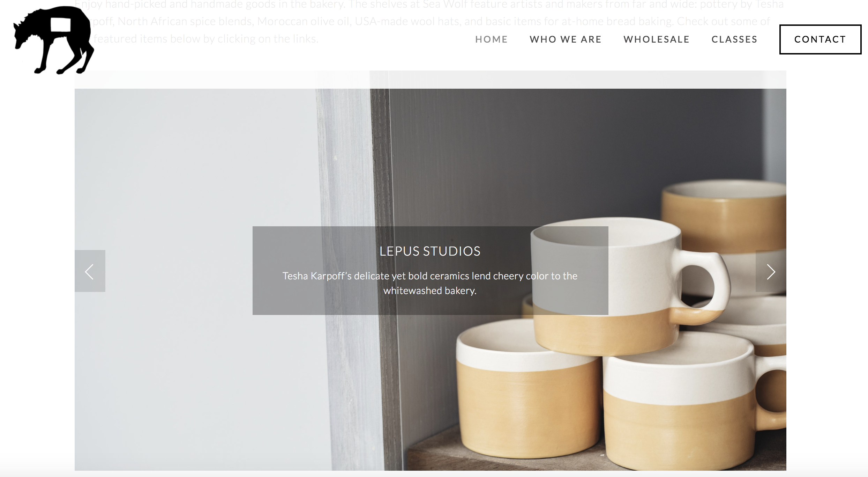Toggle to next featured item slide
Viewport: 868px width, 477px height.
771,271
